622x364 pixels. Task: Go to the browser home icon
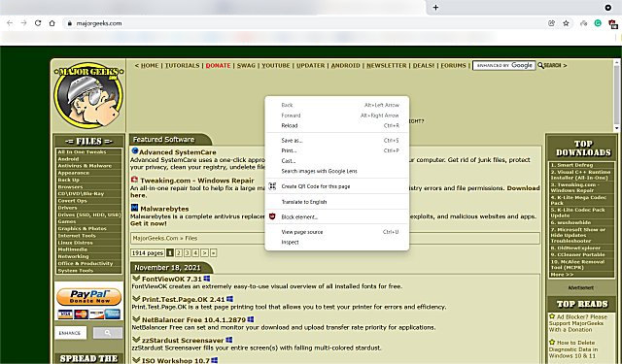[x=52, y=23]
